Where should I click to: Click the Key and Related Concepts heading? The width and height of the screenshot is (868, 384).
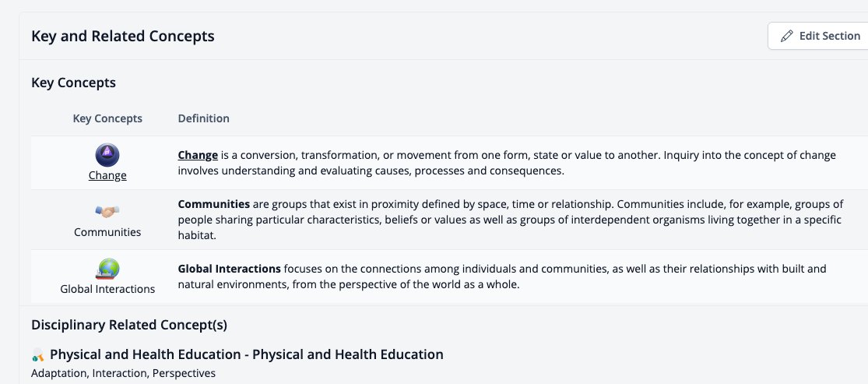(123, 36)
